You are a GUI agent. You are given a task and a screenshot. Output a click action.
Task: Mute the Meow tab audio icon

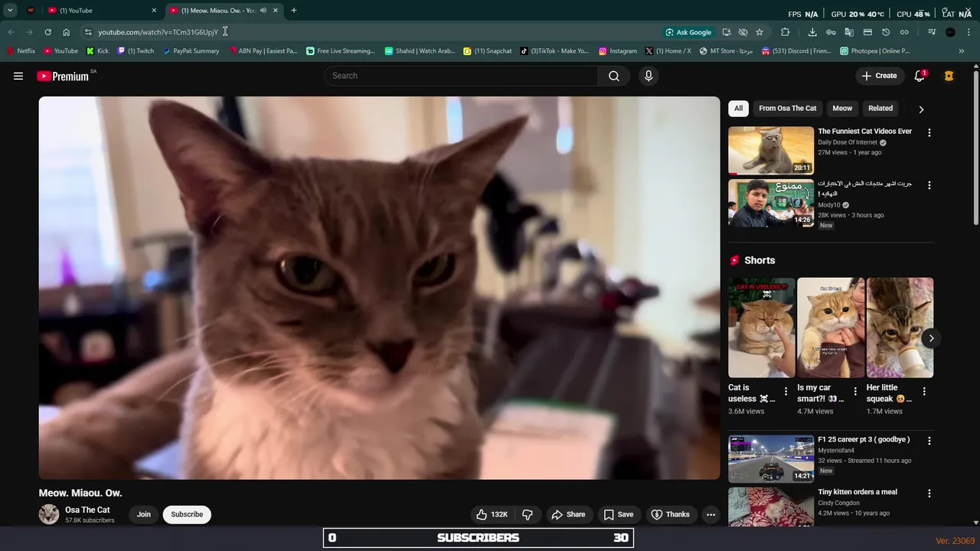[x=263, y=11]
